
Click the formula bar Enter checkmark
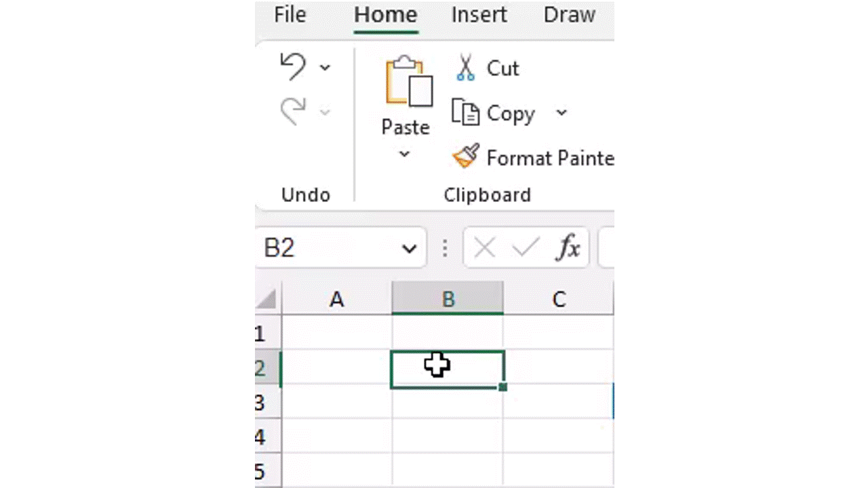tap(526, 248)
